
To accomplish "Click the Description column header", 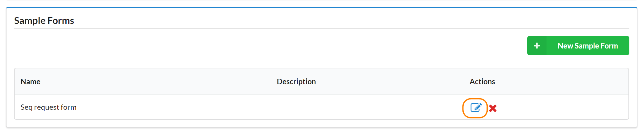I will point(296,81).
